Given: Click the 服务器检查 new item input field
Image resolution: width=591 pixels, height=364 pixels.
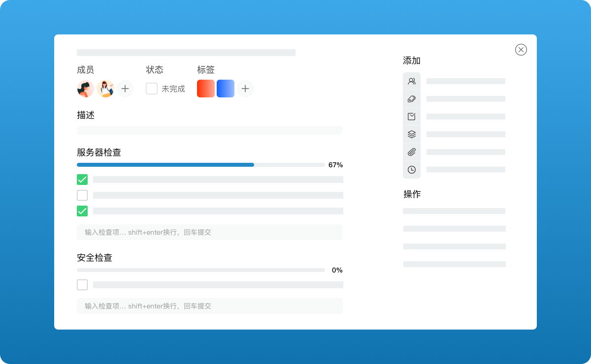Looking at the screenshot, I should coord(209,232).
